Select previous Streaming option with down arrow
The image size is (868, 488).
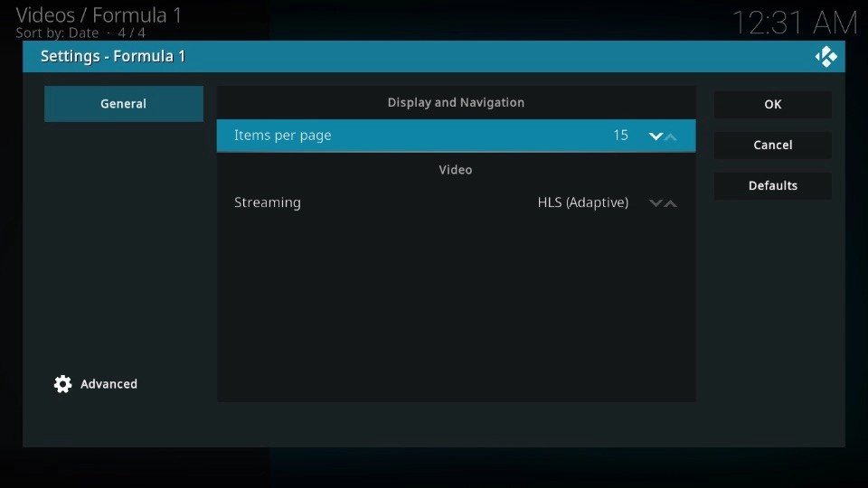656,203
